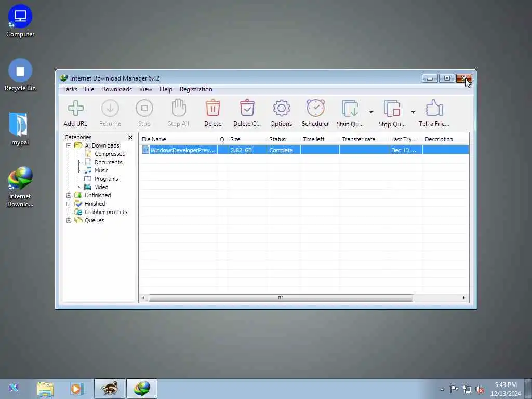Screen dimensions: 532x399
Task: Open the File menu
Action: 89,89
